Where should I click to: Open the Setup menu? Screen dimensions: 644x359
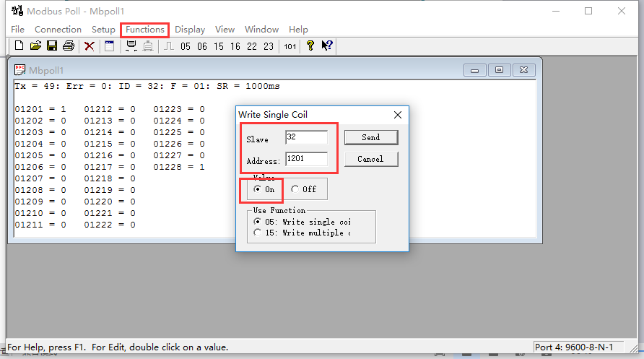pos(103,30)
